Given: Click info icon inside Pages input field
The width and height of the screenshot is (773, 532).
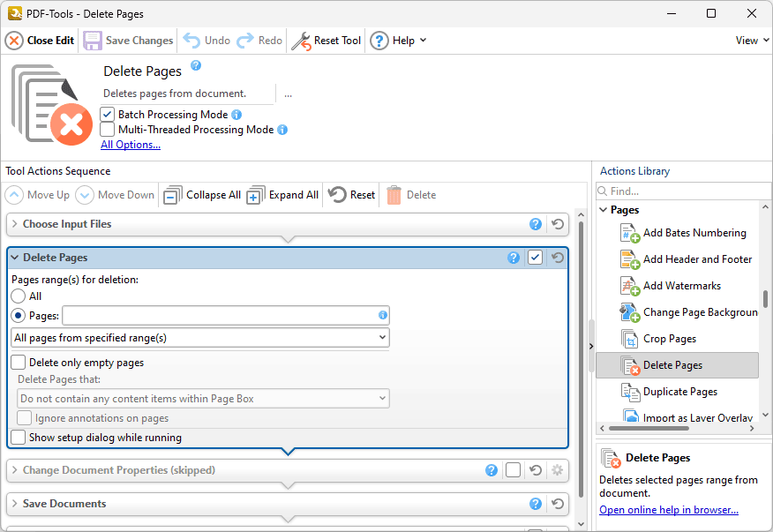Looking at the screenshot, I should pos(383,315).
